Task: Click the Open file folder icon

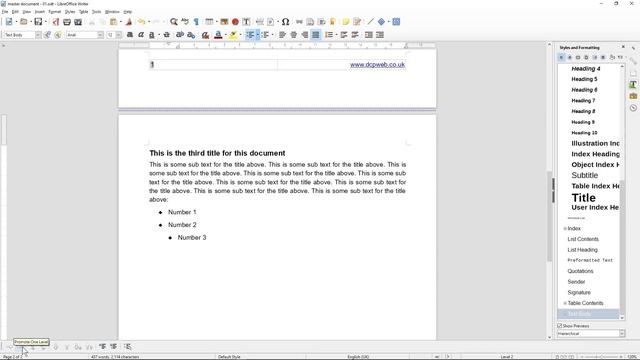Action: point(24,22)
